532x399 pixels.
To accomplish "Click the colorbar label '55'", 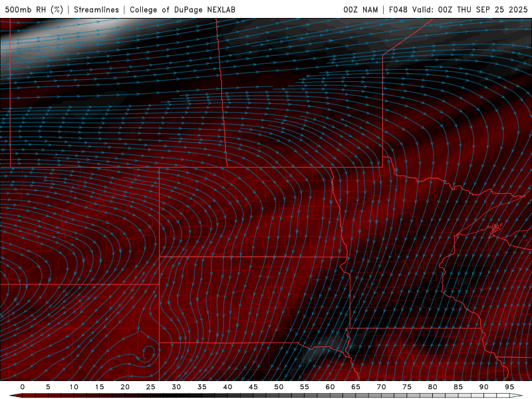I will (x=305, y=387).
